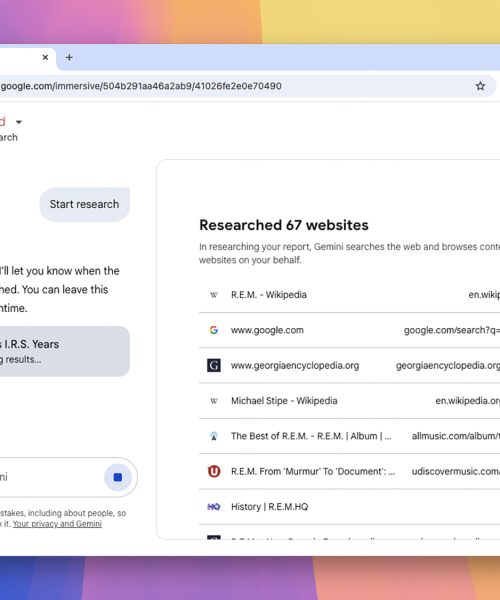500x600 pixels.
Task: Click the AllMusic favicon
Action: (214, 436)
